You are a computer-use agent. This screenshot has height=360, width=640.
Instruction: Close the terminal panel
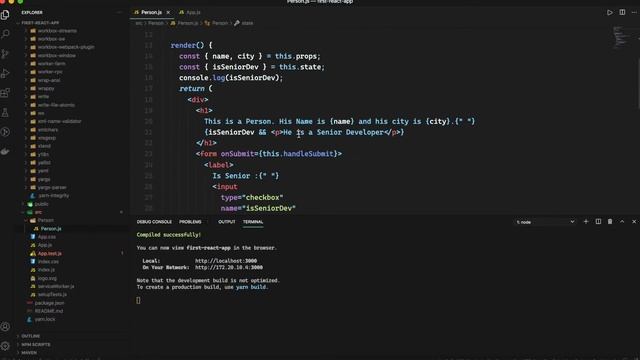point(634,222)
